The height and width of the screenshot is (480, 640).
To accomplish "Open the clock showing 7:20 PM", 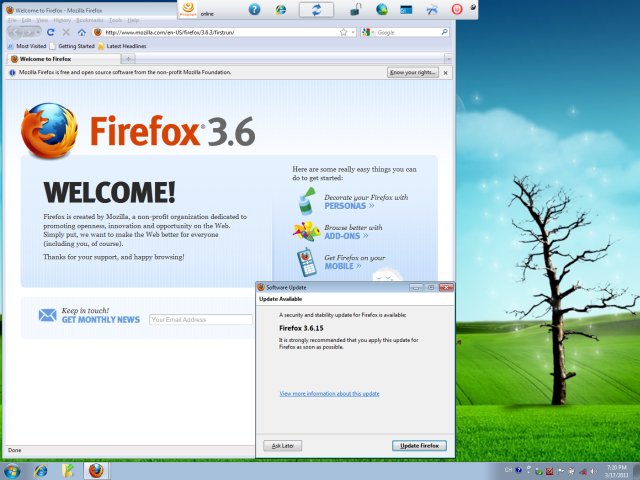I will tap(616, 471).
